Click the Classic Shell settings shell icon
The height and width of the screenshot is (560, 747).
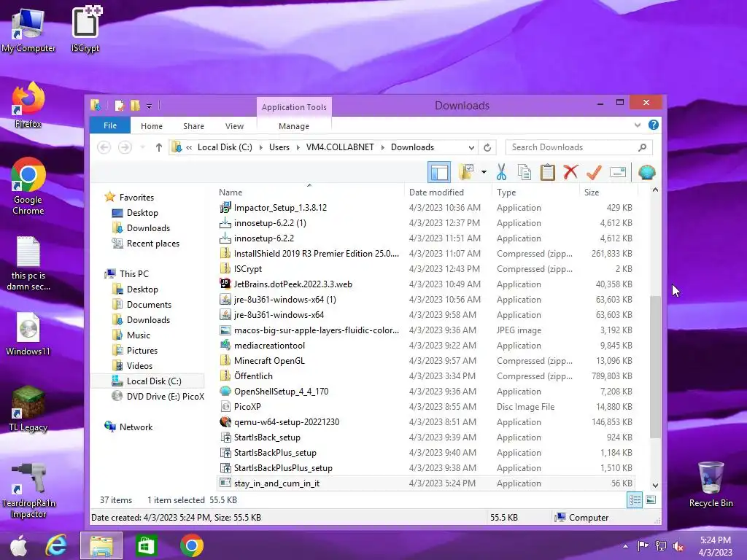coord(646,172)
